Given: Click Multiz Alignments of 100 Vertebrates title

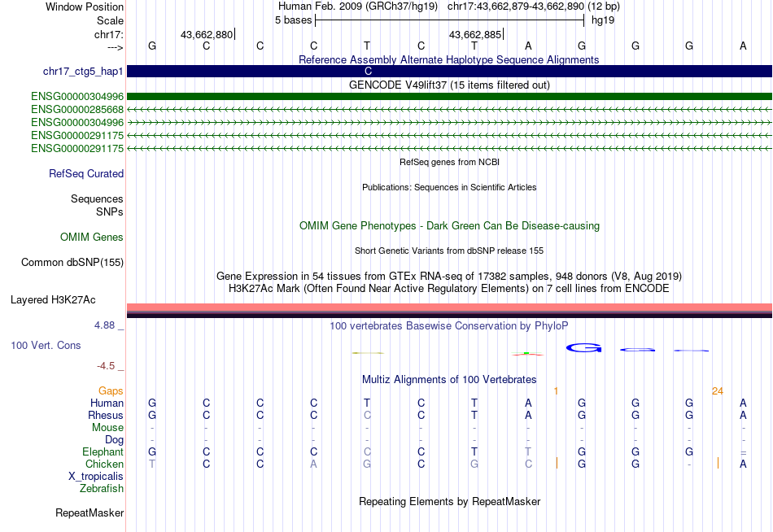Looking at the screenshot, I should (x=449, y=380).
